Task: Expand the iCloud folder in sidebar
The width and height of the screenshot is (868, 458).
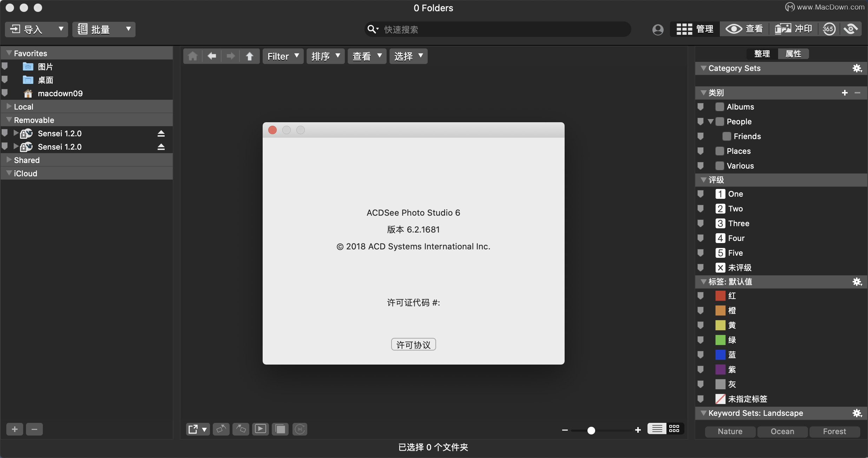Action: pos(8,173)
